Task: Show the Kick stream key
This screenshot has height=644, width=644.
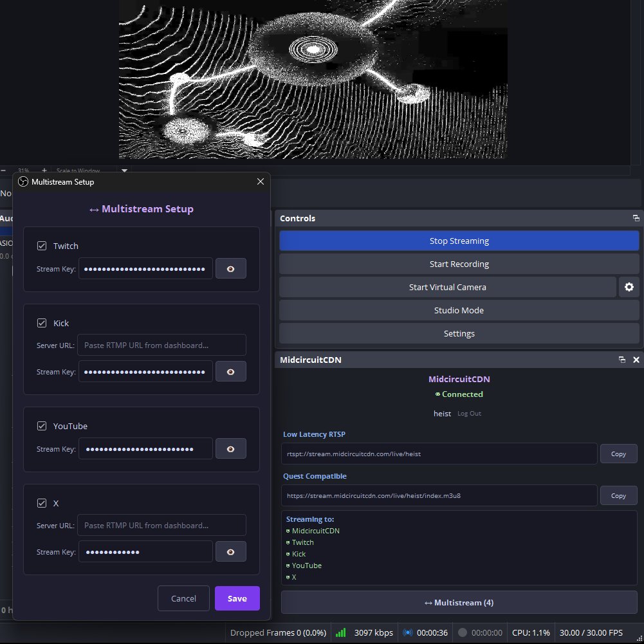Action: pyautogui.click(x=231, y=372)
